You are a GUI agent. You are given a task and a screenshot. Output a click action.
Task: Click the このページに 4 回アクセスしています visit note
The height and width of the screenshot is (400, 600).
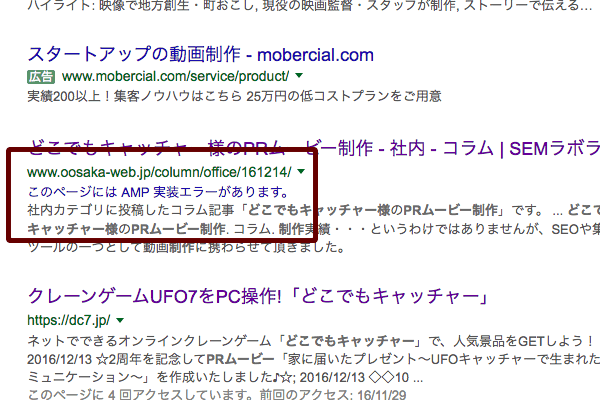point(217,394)
